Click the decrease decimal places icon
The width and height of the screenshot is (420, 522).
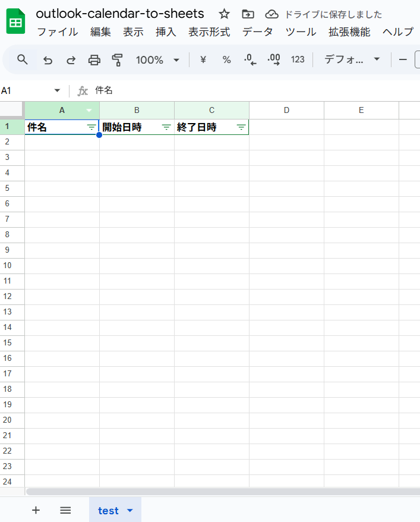[250, 59]
